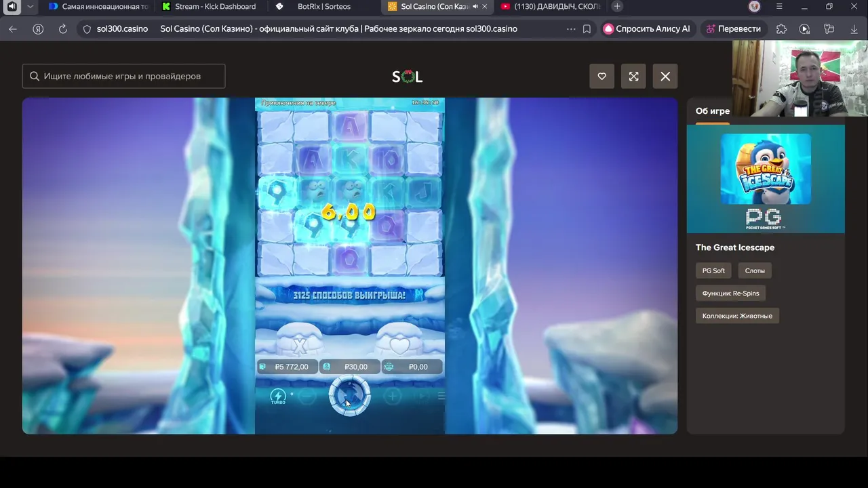Click the SOL casino logo
The image size is (868, 488).
tap(407, 77)
